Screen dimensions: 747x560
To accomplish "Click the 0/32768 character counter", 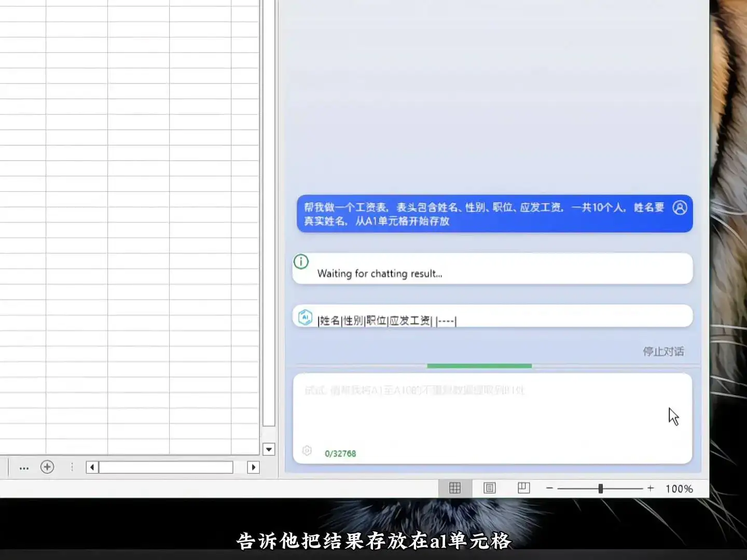I will [x=340, y=453].
